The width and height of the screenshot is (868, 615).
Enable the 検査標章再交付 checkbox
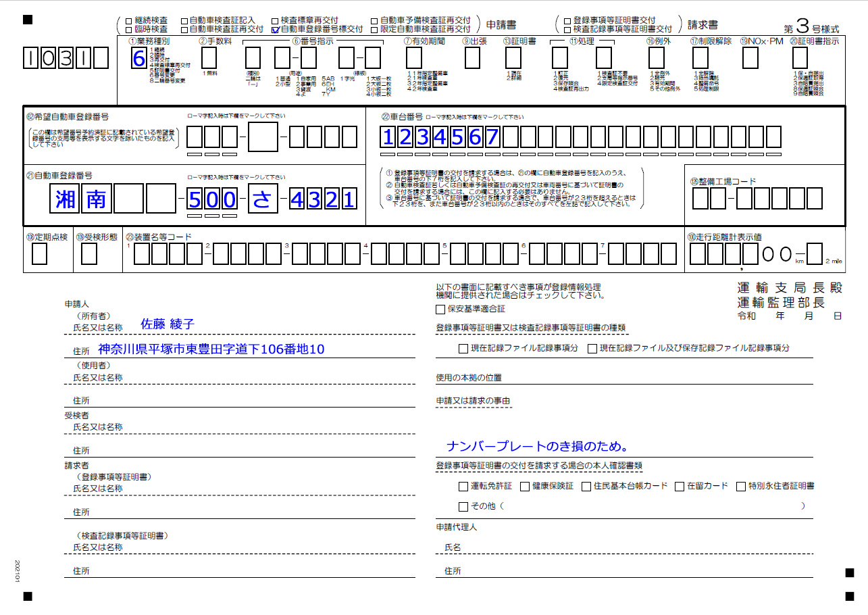click(x=275, y=21)
